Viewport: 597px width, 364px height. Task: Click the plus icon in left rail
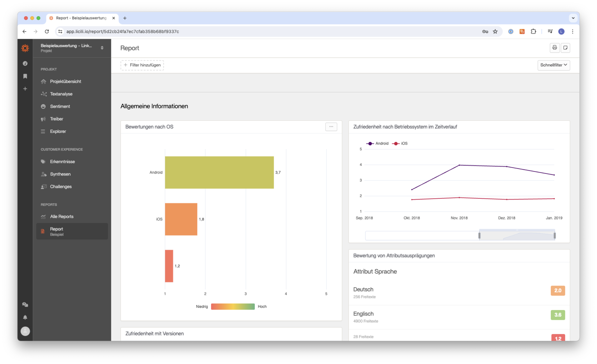tap(25, 89)
